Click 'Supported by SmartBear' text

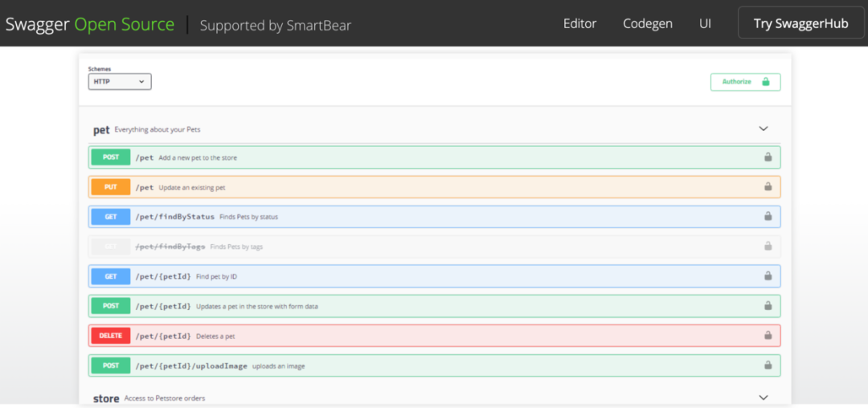click(275, 26)
